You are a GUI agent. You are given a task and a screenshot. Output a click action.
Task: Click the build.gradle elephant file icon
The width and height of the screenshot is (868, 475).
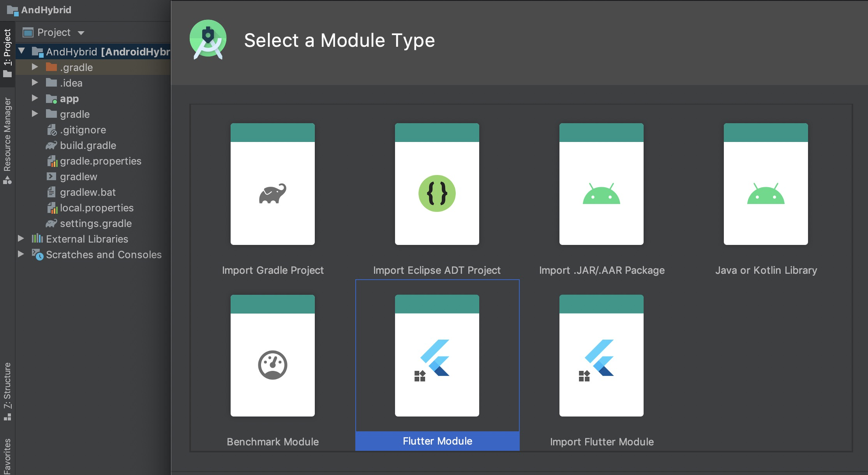click(x=51, y=145)
